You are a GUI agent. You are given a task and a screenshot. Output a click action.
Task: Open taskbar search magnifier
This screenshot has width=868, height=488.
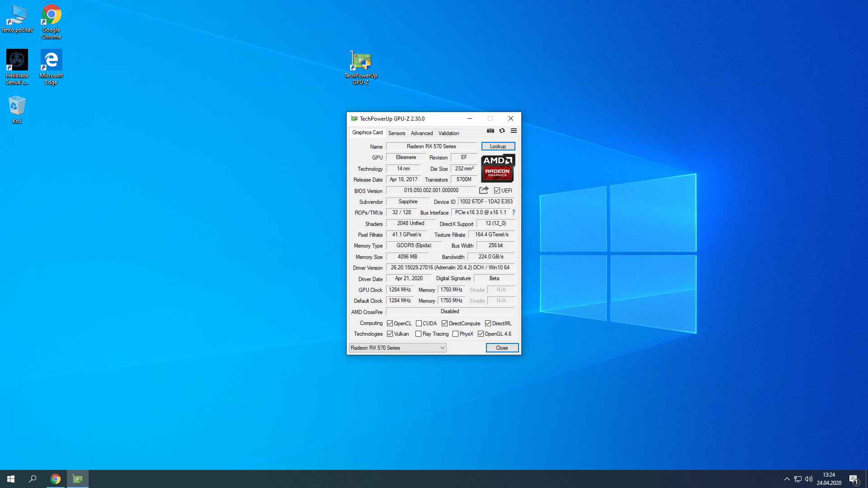tap(33, 479)
